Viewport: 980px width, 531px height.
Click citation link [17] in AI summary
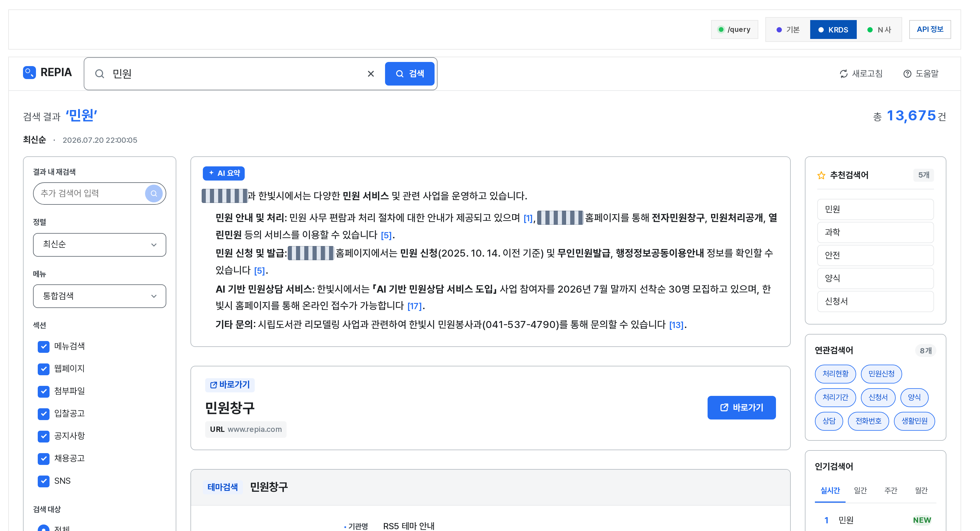[x=414, y=306]
